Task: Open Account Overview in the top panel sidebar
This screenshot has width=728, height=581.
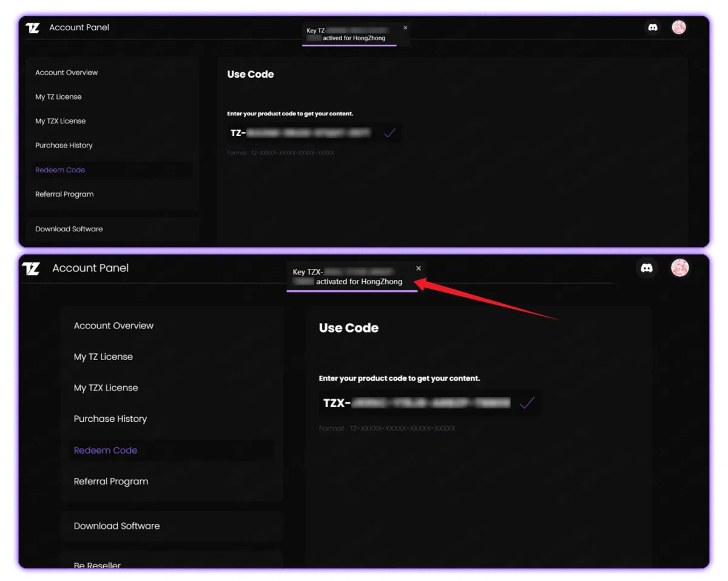Action: [x=67, y=73]
